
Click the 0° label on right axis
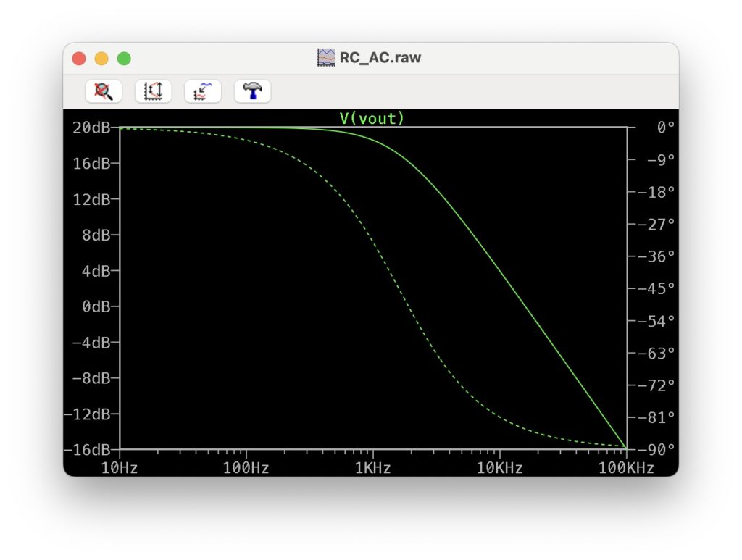tap(665, 128)
